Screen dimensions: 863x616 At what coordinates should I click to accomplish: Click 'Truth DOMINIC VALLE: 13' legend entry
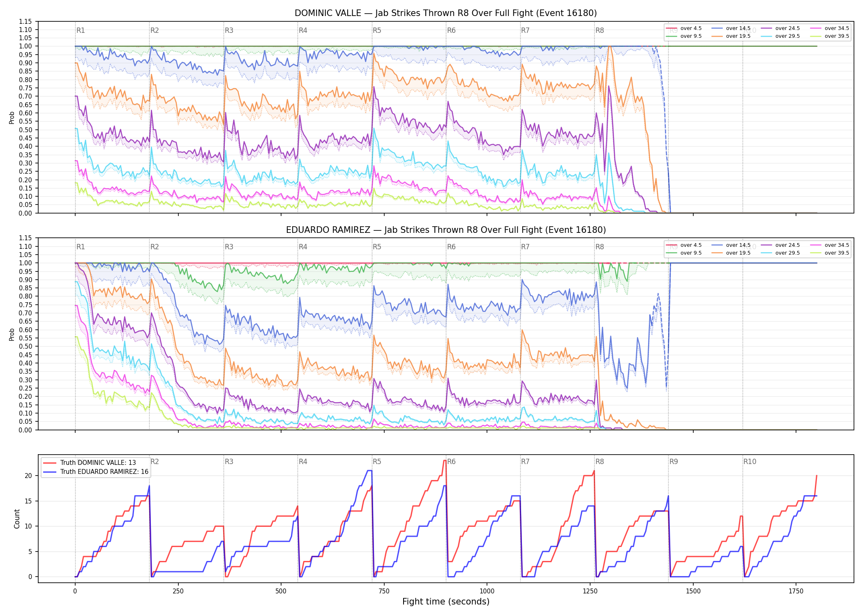[90, 462]
